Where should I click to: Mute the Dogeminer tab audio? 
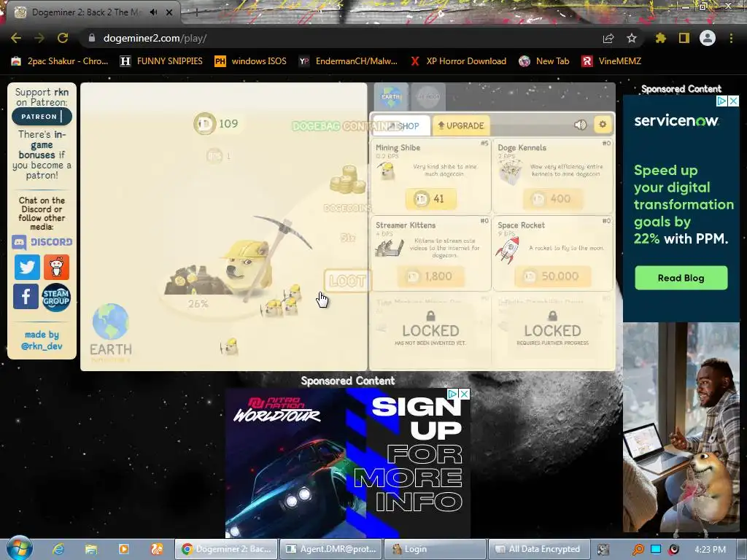click(153, 12)
